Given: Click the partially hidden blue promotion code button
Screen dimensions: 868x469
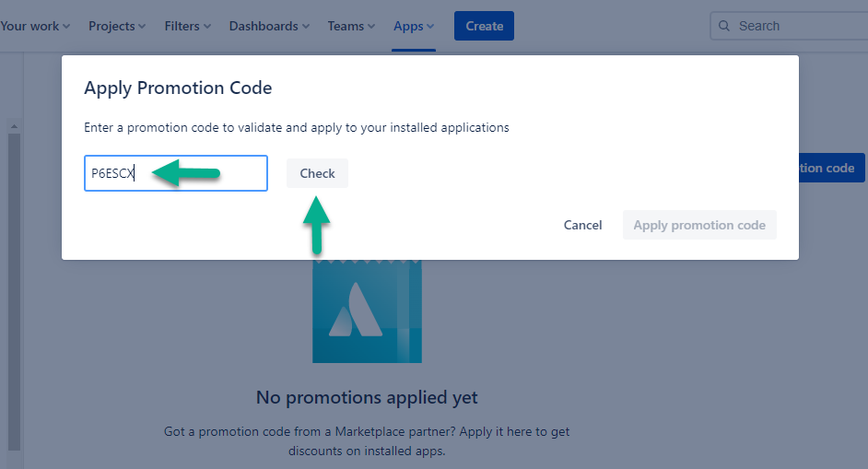Looking at the screenshot, I should pyautogui.click(x=831, y=168).
